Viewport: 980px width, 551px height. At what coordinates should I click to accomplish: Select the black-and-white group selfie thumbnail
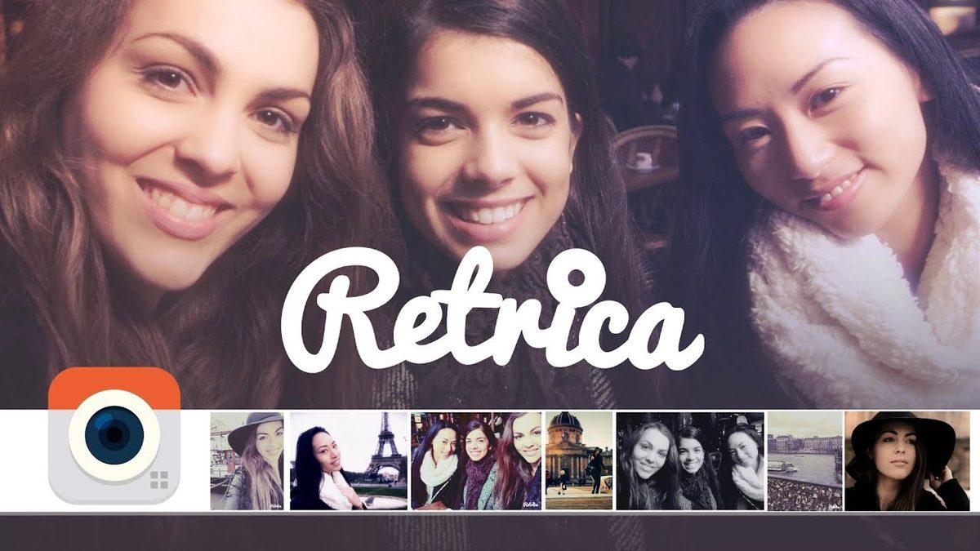pyautogui.click(x=690, y=461)
